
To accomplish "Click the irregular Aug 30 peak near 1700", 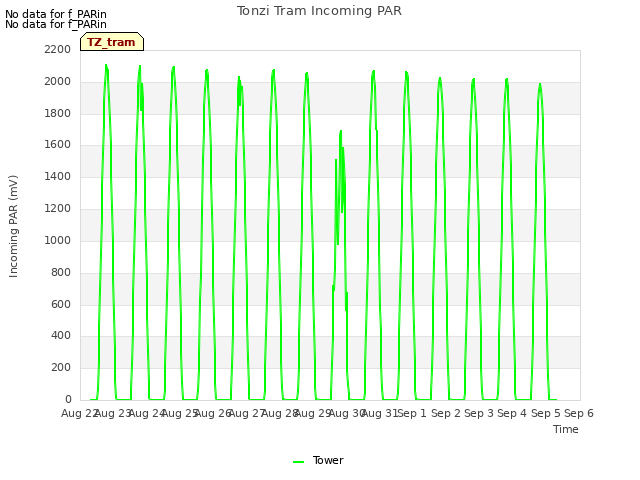I will point(341,131).
